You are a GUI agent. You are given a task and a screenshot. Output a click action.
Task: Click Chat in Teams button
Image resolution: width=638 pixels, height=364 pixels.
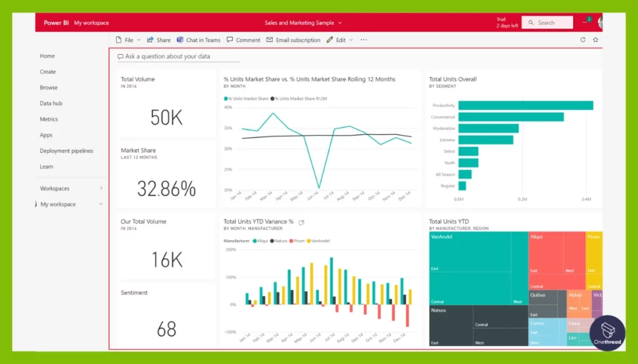[x=199, y=40]
